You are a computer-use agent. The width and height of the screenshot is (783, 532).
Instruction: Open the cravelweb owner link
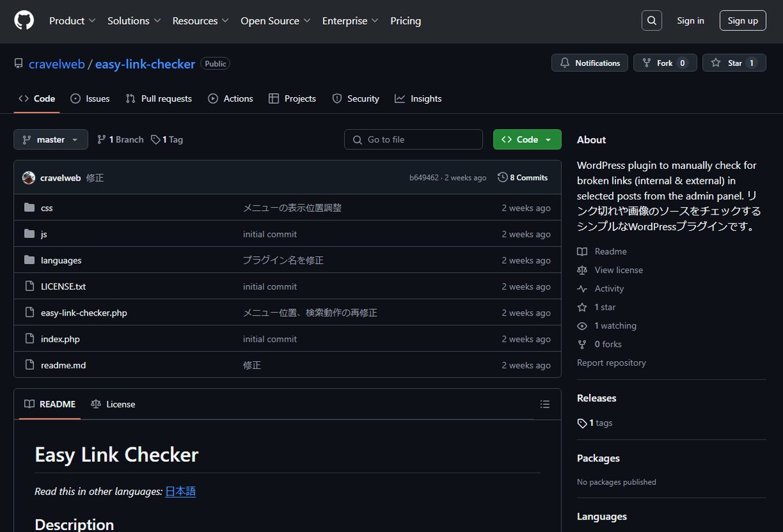click(x=57, y=64)
